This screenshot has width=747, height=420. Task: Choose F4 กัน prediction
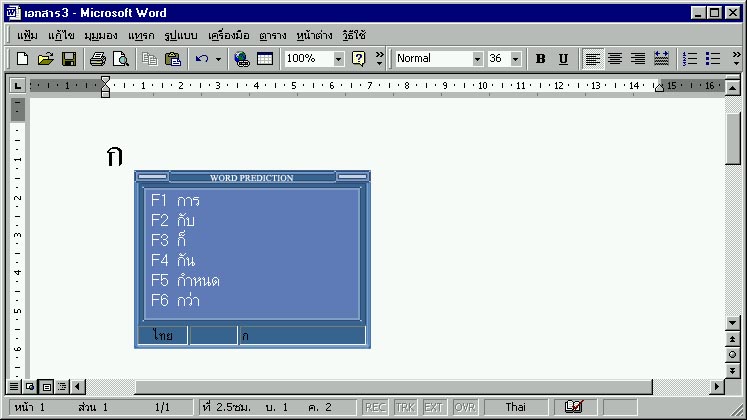pyautogui.click(x=173, y=260)
